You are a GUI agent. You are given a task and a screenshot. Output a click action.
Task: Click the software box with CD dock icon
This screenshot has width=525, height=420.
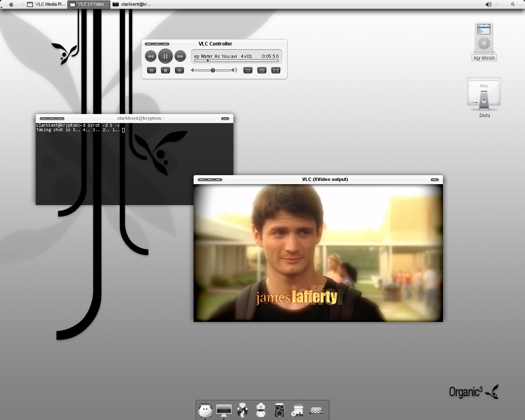click(297, 410)
